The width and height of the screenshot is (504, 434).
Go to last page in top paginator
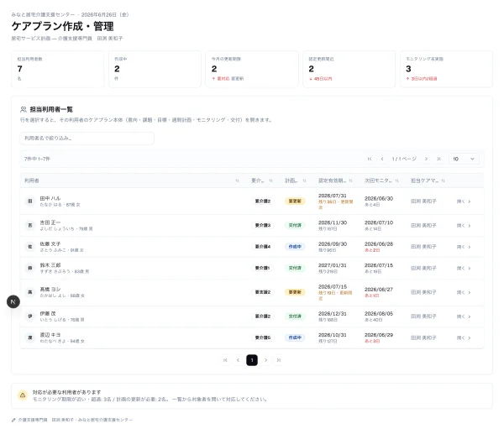click(438, 159)
